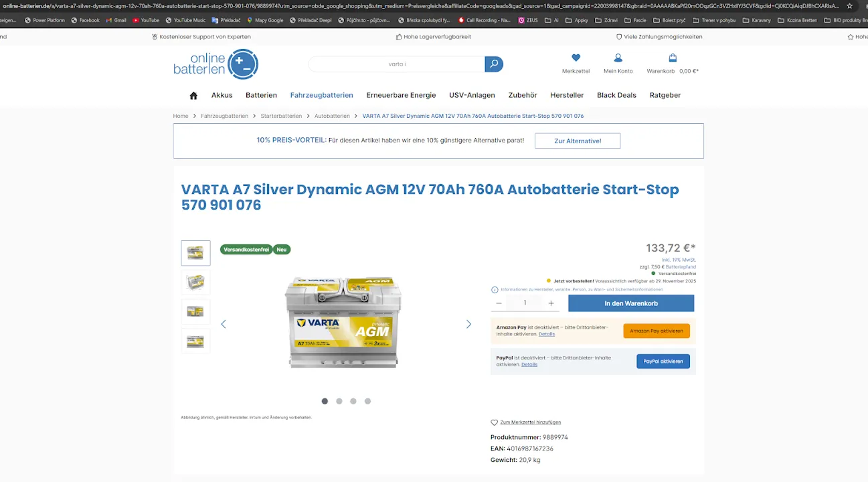
Task: Open the Gmail bookmark
Action: (116, 20)
